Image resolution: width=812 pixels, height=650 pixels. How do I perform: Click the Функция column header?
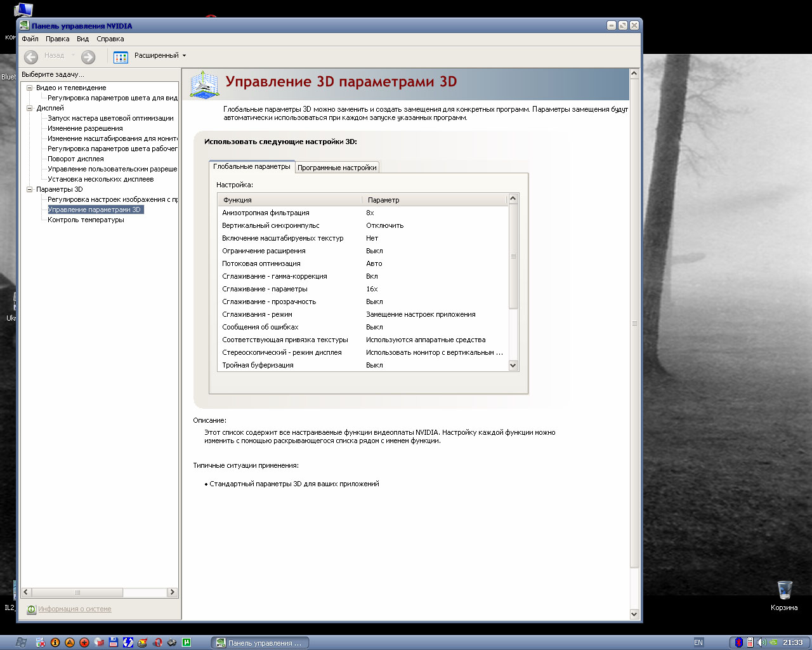click(x=290, y=200)
